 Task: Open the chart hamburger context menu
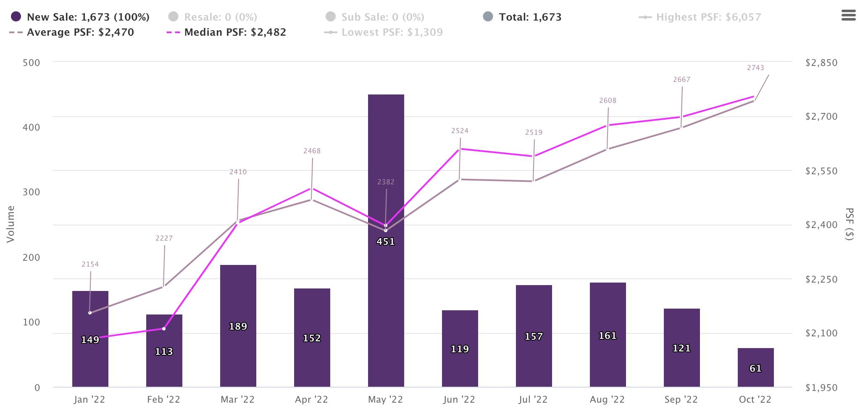pyautogui.click(x=848, y=16)
